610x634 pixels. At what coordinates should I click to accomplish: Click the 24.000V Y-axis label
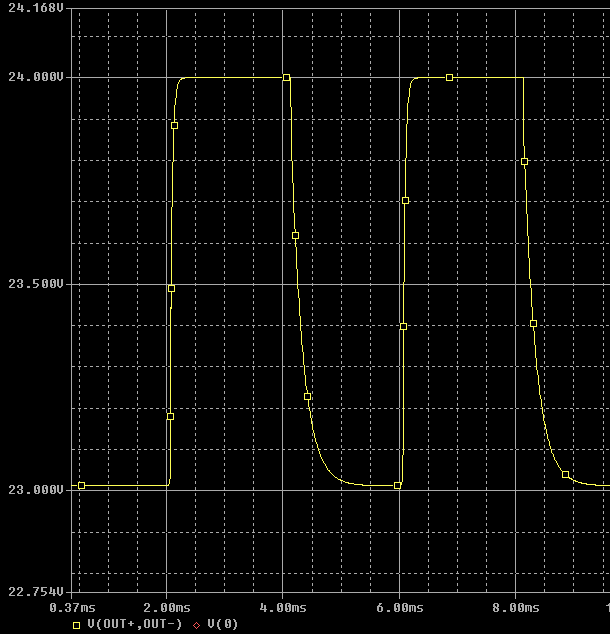tap(36, 77)
